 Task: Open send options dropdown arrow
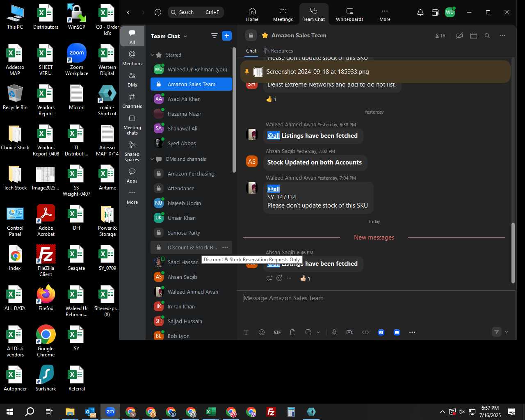(507, 332)
